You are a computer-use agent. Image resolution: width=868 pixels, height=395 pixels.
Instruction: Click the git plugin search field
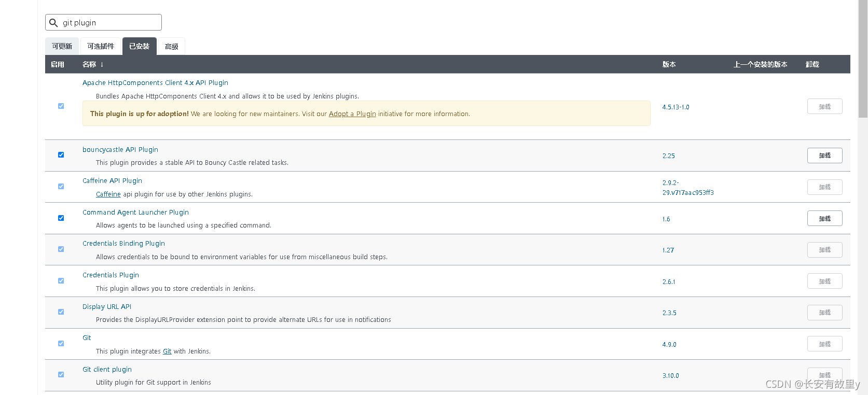[x=103, y=22]
